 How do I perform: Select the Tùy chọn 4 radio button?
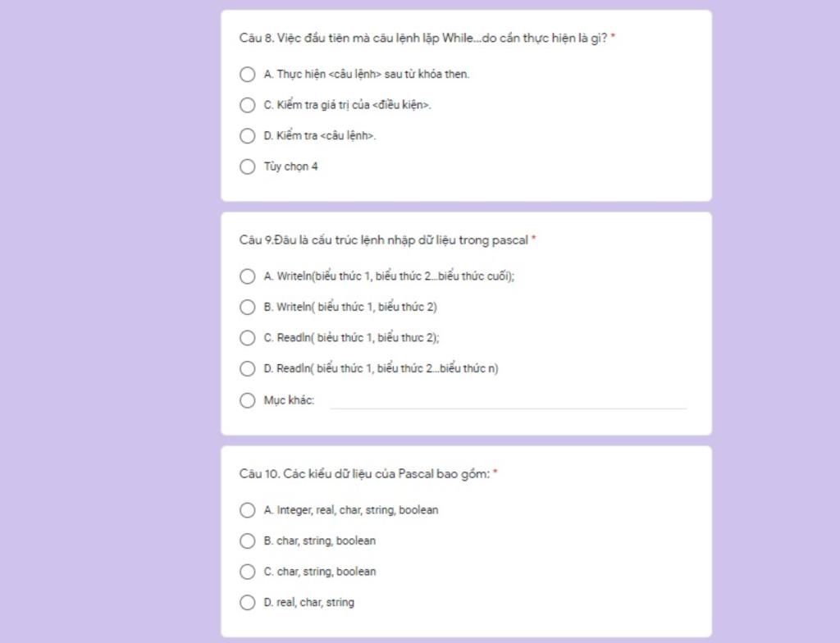click(x=247, y=166)
